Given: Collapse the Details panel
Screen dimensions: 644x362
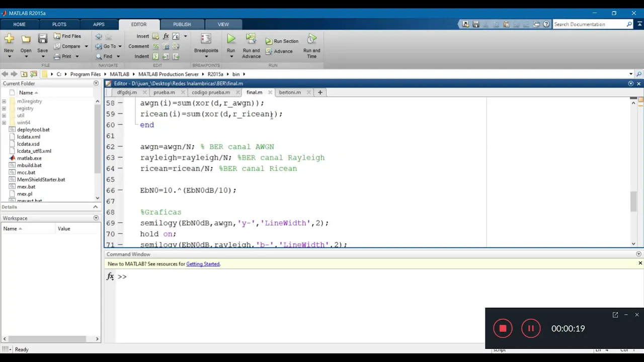Looking at the screenshot, I should 95,207.
